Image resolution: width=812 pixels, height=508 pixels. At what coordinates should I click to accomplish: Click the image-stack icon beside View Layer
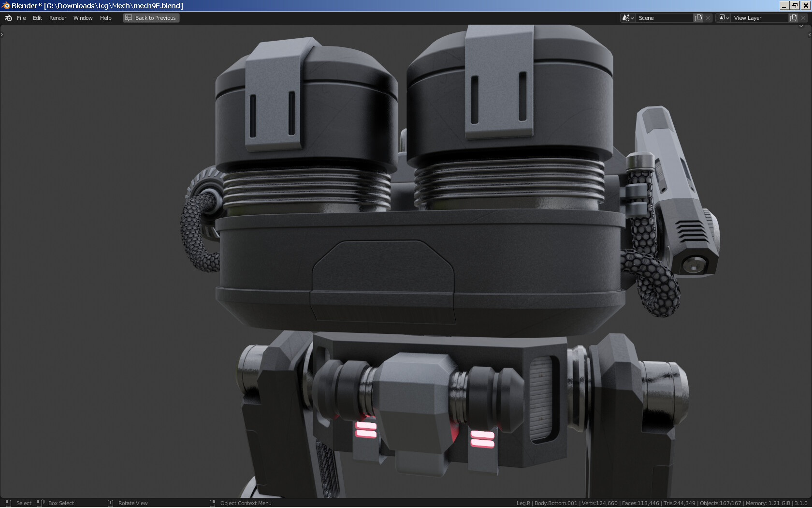(721, 18)
